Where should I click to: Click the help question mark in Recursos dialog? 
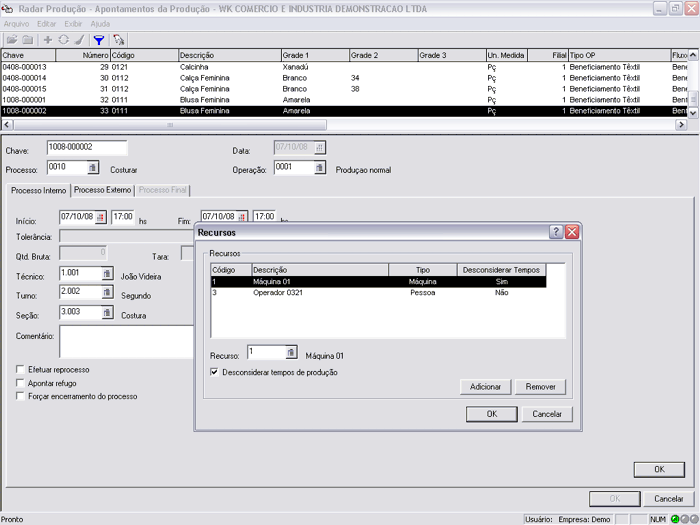tap(556, 232)
